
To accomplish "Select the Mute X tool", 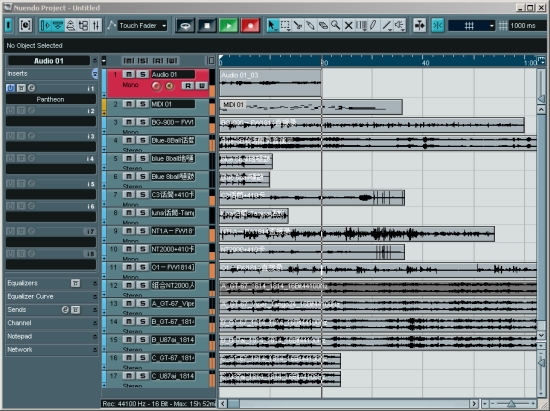I will (x=348, y=25).
